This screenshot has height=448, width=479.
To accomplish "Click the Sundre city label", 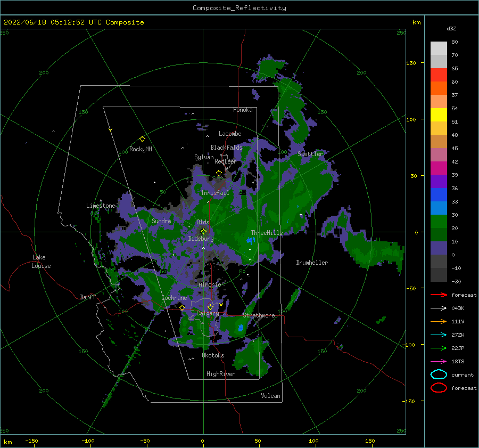I will 161,221.
